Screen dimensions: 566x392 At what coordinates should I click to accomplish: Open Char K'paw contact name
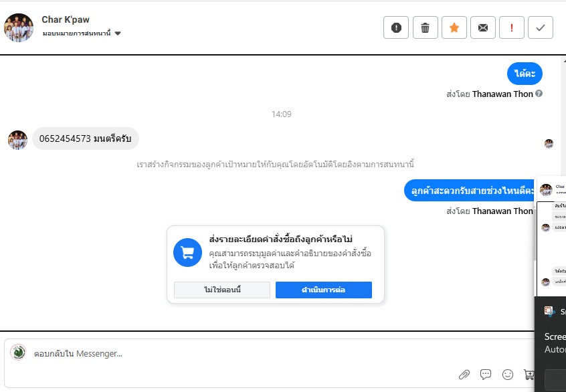pyautogui.click(x=66, y=19)
